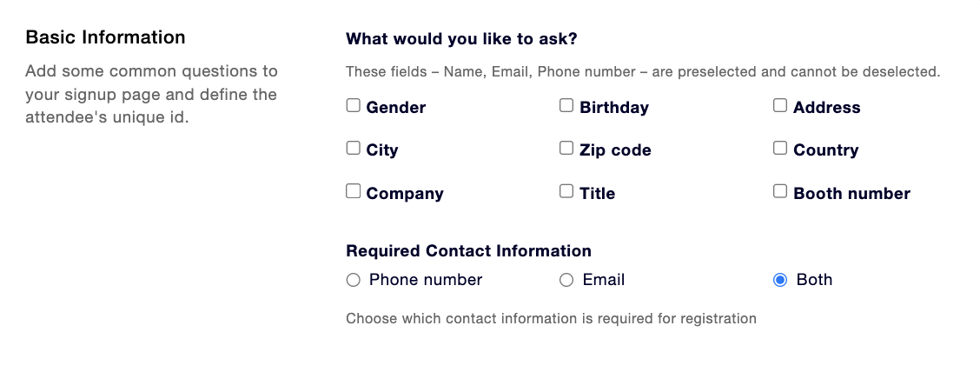Click the Booth number label
This screenshot has width=980, height=372.
852,194
